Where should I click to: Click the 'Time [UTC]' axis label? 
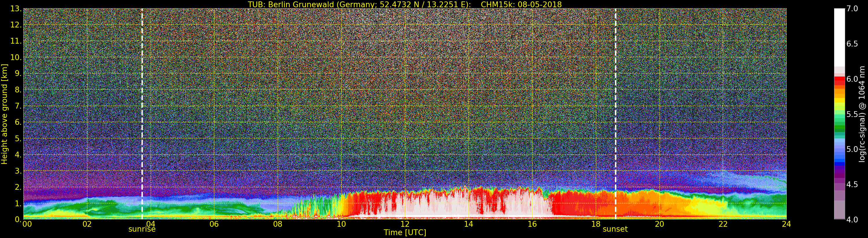point(405,233)
